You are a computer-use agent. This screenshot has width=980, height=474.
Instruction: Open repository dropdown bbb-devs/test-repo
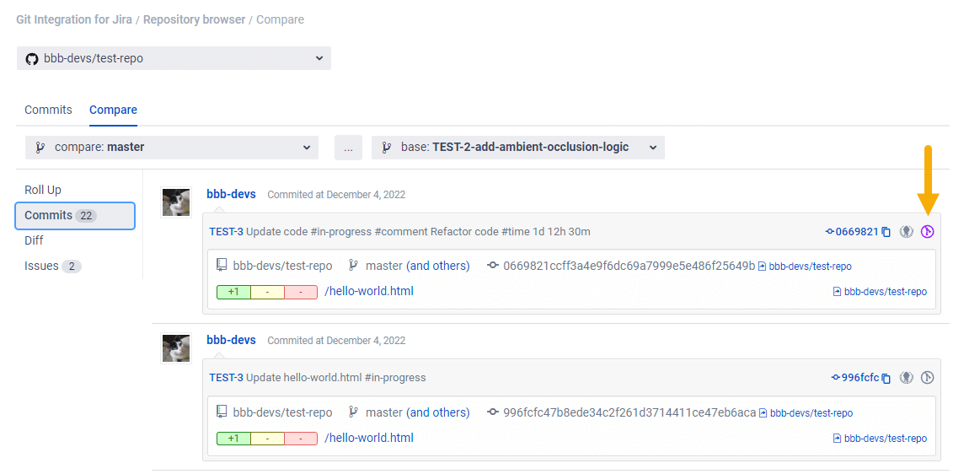pos(174,58)
